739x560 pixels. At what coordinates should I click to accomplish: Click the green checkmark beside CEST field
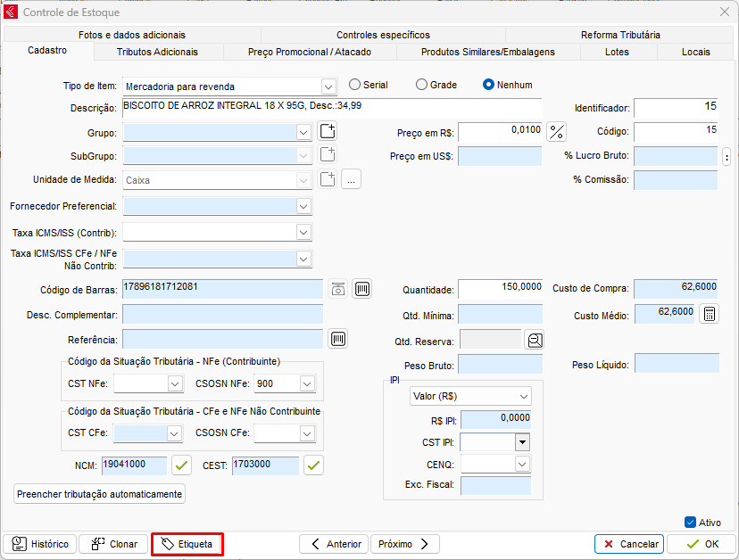click(x=313, y=465)
